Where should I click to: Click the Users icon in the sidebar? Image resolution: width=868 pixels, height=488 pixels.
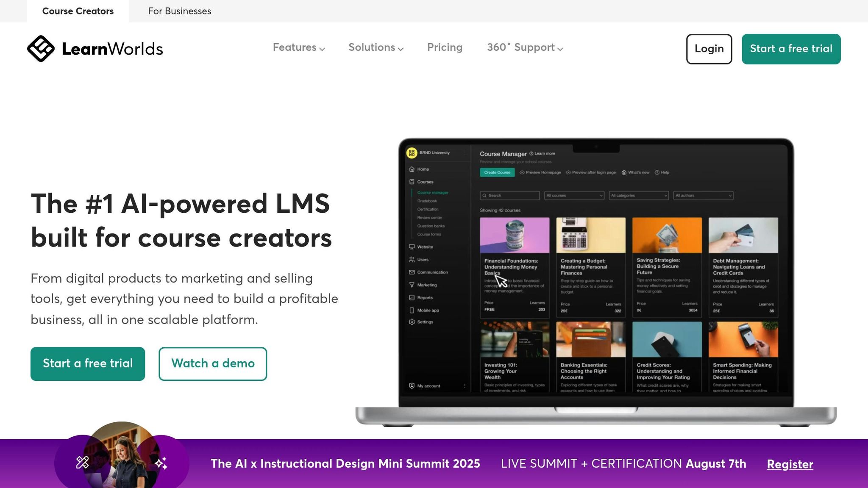[x=412, y=259]
